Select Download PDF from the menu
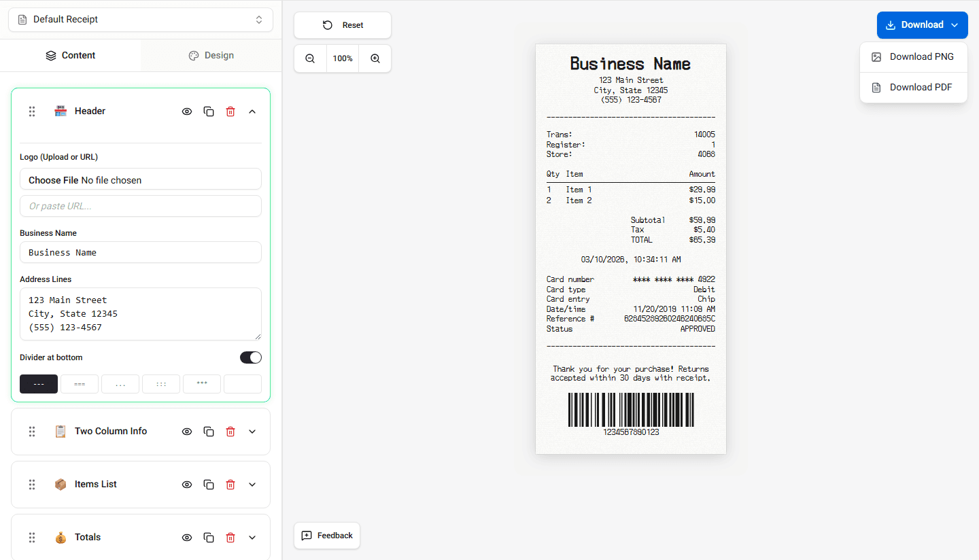 (x=913, y=87)
